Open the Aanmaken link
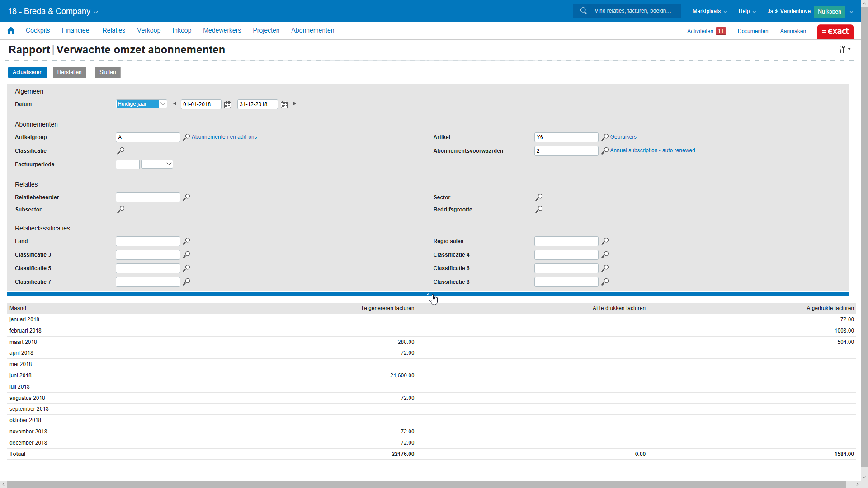868x488 pixels. pyautogui.click(x=793, y=31)
